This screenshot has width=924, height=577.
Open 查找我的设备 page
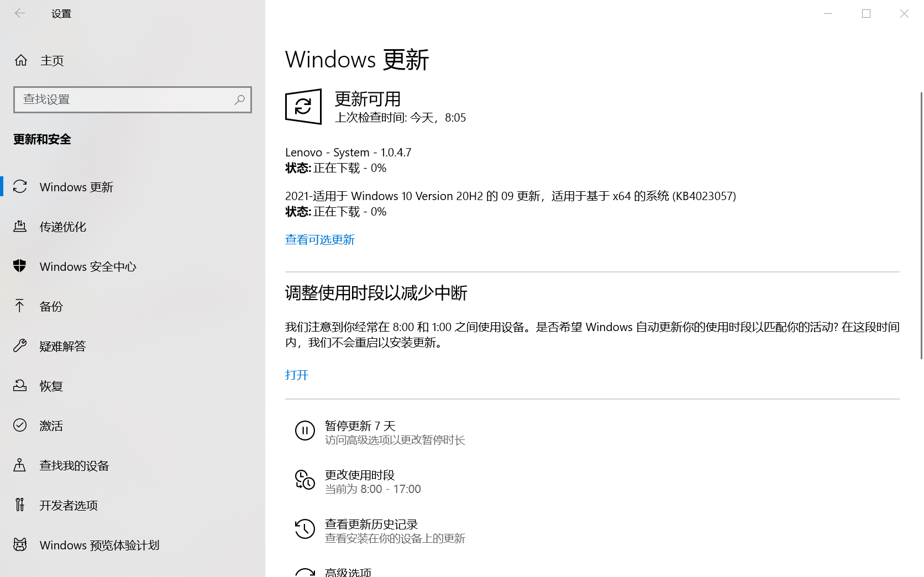coord(133,465)
